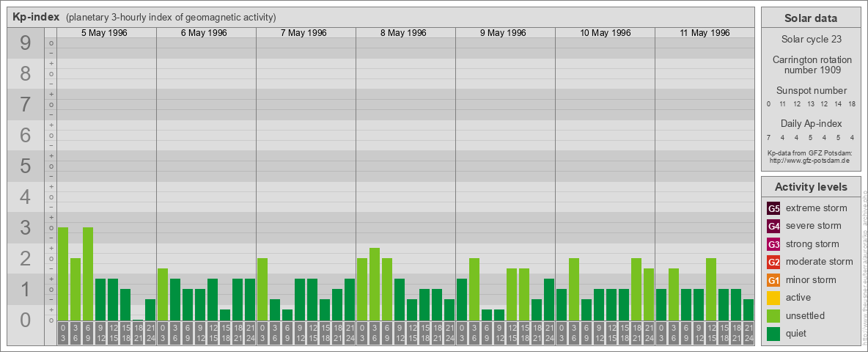Image resolution: width=868 pixels, height=352 pixels.
Task: Click the 10 May 3-6 hour bar
Action: 574,289
